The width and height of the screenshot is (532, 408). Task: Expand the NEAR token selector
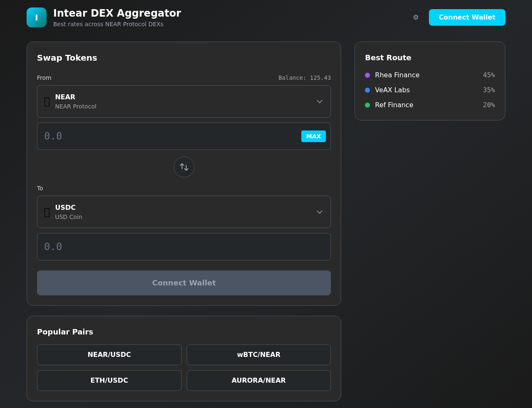[184, 101]
